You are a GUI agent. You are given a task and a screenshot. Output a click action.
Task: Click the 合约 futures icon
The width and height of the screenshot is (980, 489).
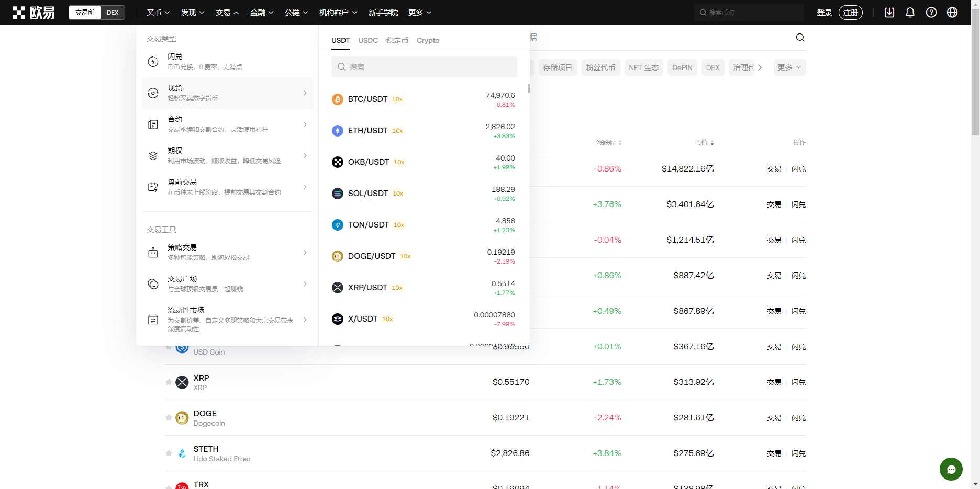(153, 124)
